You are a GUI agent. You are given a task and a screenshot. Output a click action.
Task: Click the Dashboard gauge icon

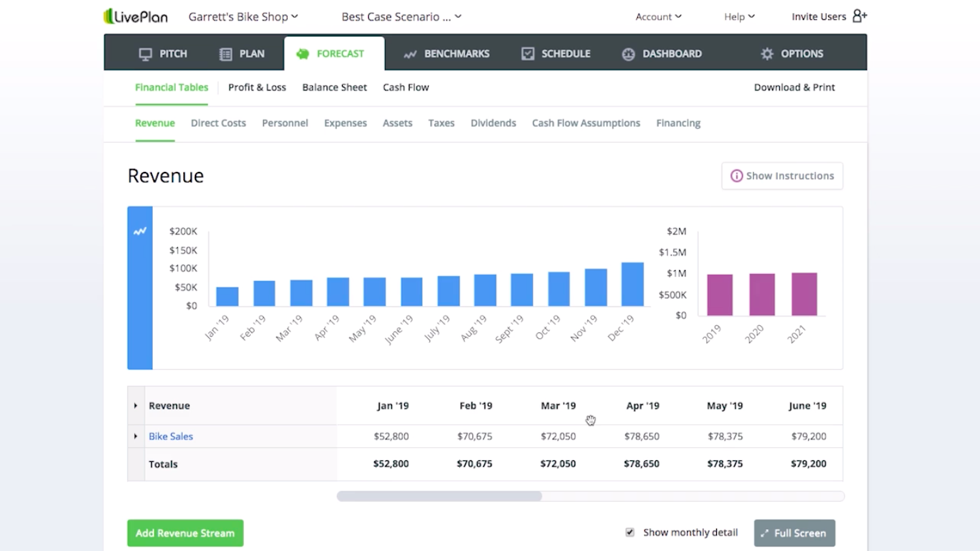628,54
